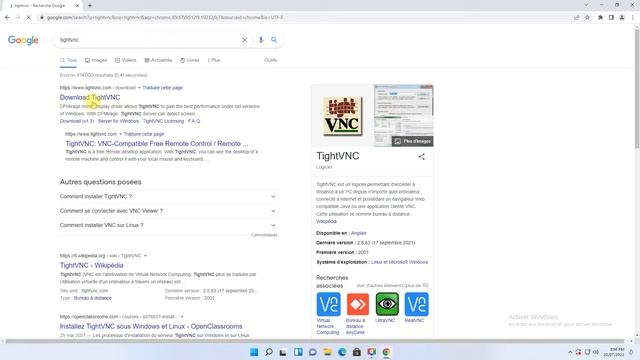The image size is (640, 360).
Task: Go back using the browser back arrow
Action: [7, 18]
